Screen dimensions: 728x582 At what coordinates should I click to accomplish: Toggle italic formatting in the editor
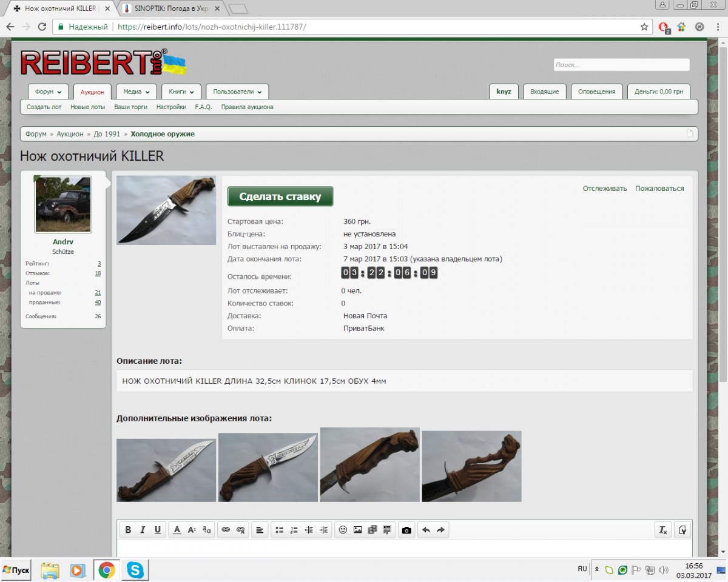click(143, 530)
